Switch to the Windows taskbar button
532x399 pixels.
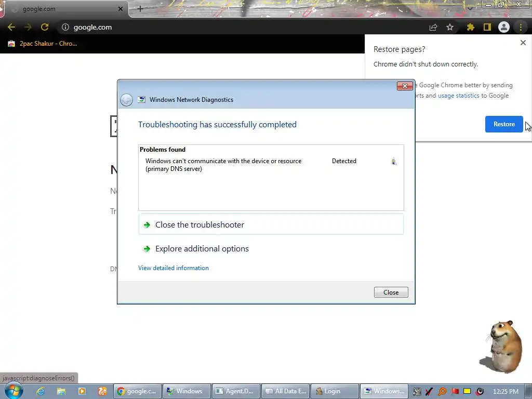pyautogui.click(x=187, y=391)
